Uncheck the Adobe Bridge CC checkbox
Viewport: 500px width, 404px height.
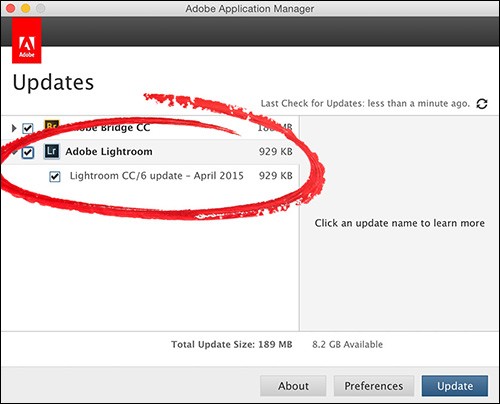(x=28, y=128)
